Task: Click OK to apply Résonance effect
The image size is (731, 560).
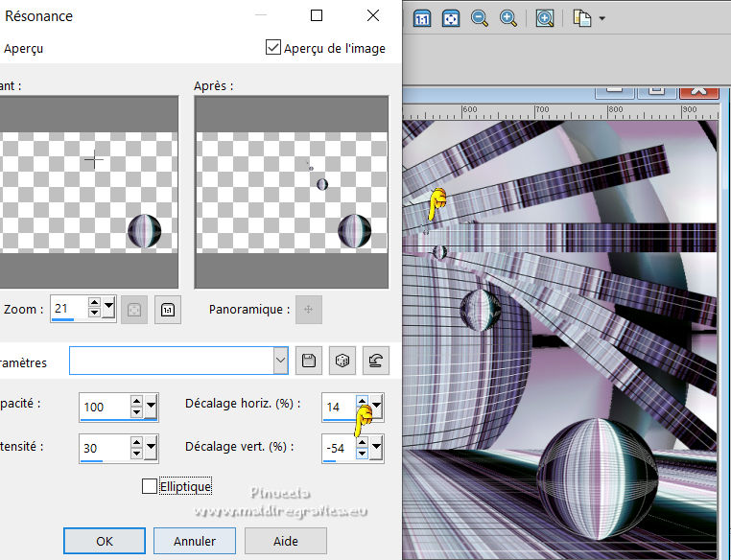Action: point(104,541)
